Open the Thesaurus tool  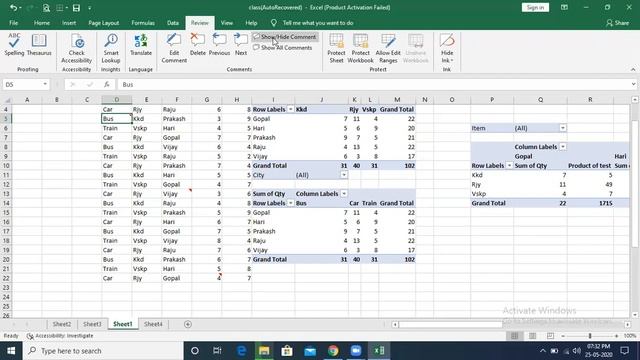tap(39, 44)
